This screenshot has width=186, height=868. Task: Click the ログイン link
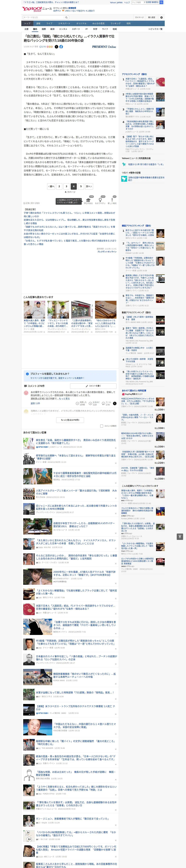click(x=57, y=11)
